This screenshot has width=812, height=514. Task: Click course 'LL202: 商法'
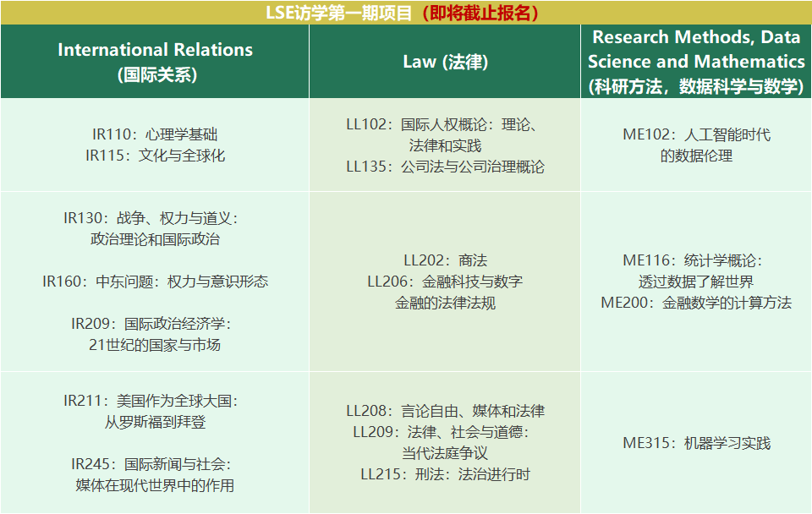(445, 260)
